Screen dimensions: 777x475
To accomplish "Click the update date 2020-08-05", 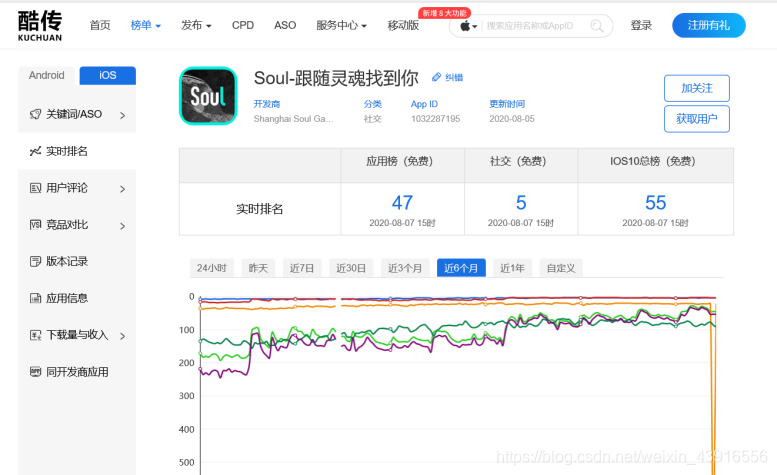I will (x=512, y=119).
